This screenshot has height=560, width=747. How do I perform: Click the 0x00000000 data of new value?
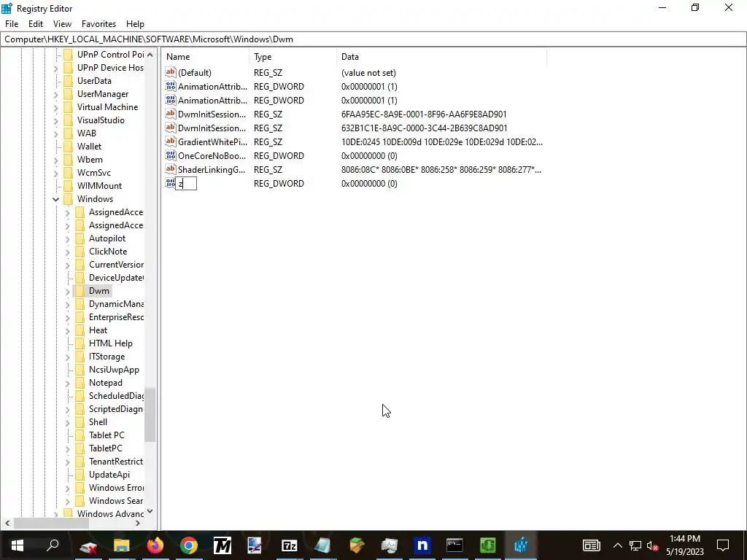pos(369,183)
